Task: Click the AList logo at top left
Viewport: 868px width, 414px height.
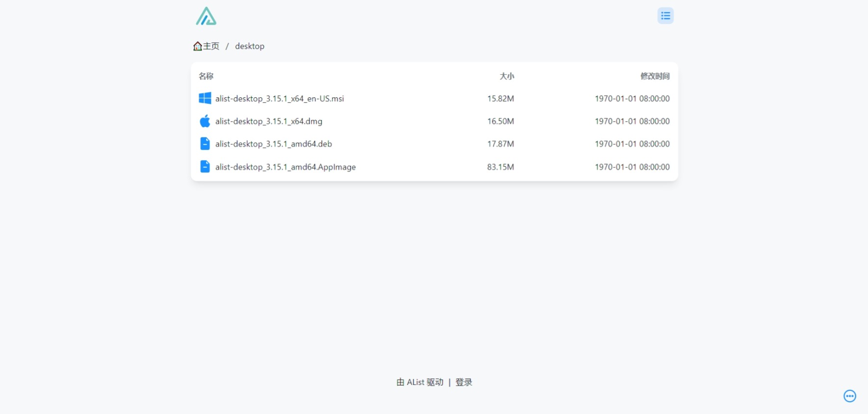Action: [206, 16]
